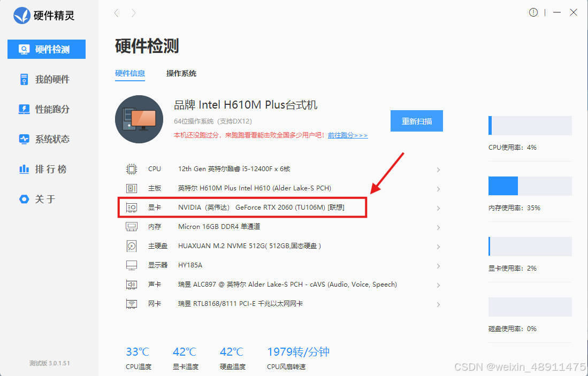Select text Micron 16GB DDR4 单通道
Viewport: 588px width, 376px height.
point(219,227)
